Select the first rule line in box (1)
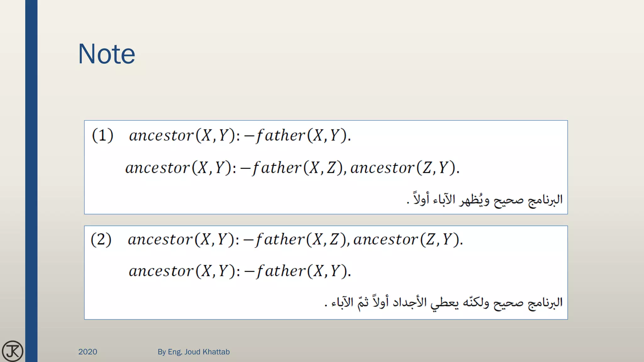 click(x=240, y=136)
